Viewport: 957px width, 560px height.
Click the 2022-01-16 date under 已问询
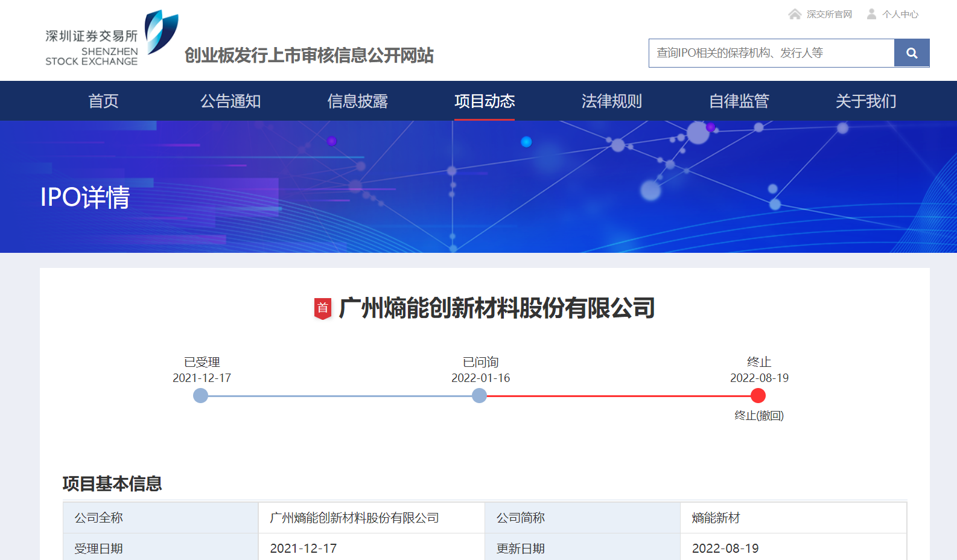pyautogui.click(x=480, y=378)
